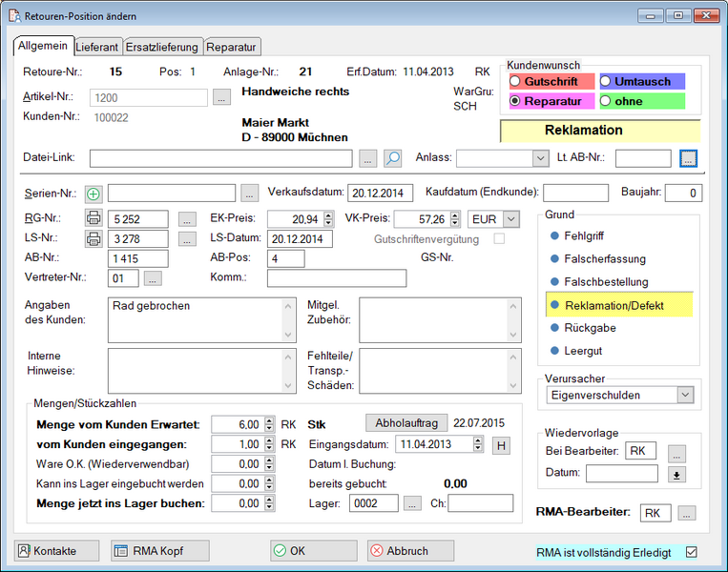Click the download arrow icon next to Wiedervorlage Datum
The height and width of the screenshot is (572, 728).
tap(676, 474)
